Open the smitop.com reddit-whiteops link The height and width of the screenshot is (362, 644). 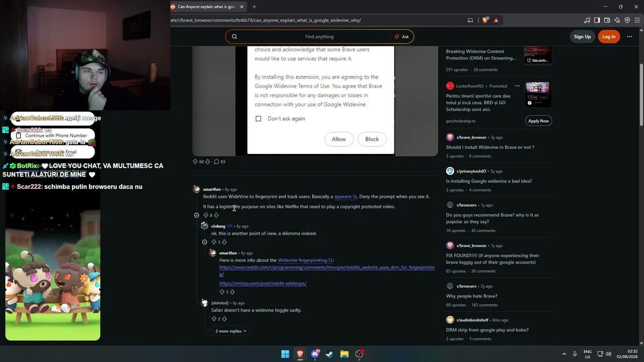pos(263,283)
